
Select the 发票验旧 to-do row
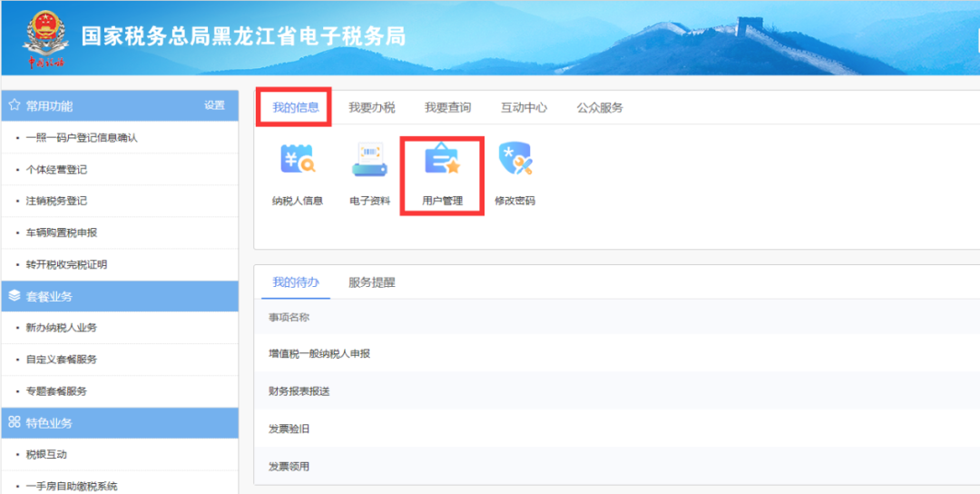[x=617, y=429]
